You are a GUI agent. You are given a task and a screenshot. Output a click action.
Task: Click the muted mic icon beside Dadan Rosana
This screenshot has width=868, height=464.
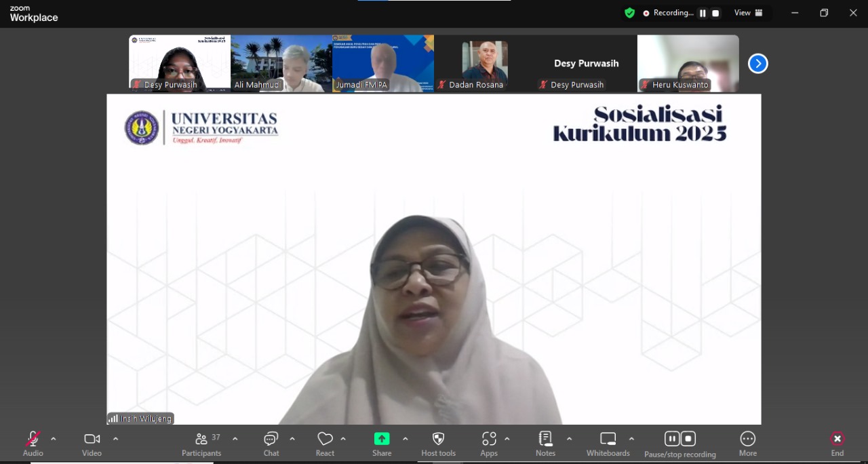tap(442, 85)
